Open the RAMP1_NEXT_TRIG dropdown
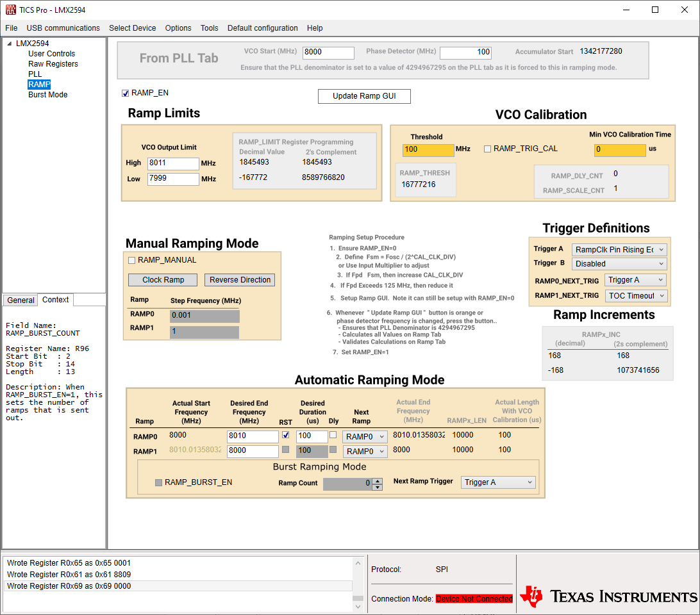Image resolution: width=700 pixels, height=615 pixels. (x=636, y=296)
